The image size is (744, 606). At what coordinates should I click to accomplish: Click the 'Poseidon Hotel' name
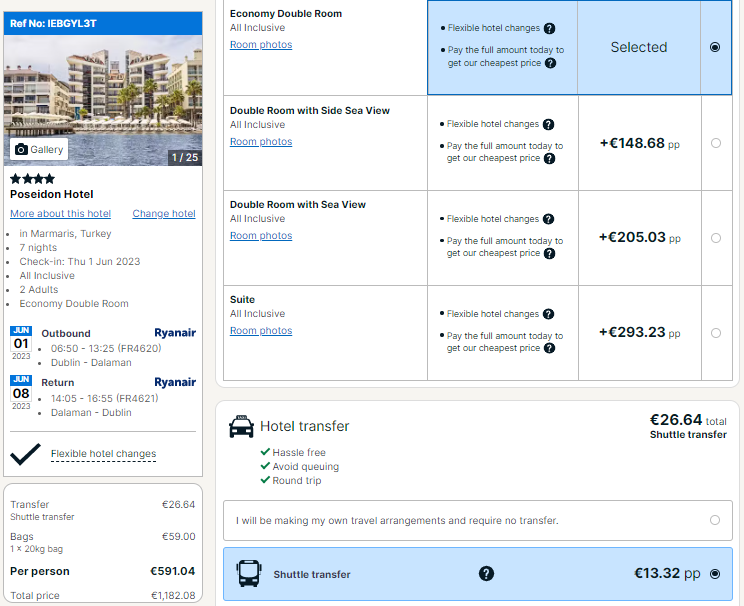[x=52, y=194]
